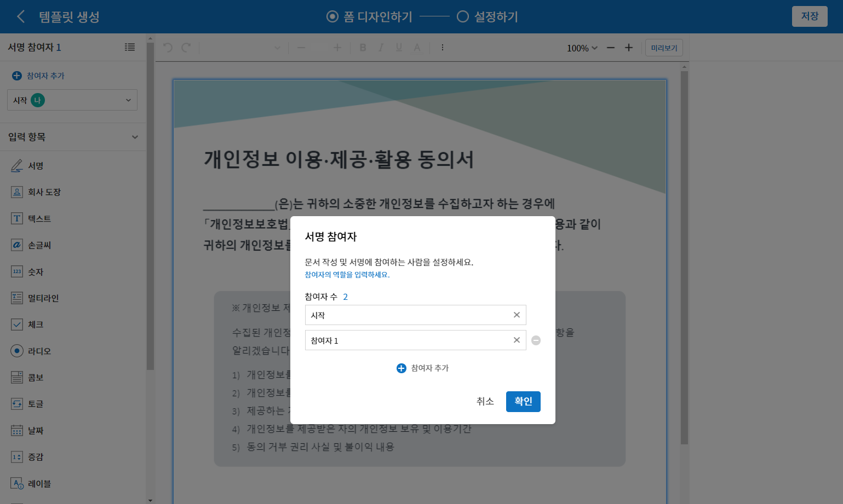Click 취소 to cancel the dialog
Screen dimensions: 843x504
click(x=485, y=401)
